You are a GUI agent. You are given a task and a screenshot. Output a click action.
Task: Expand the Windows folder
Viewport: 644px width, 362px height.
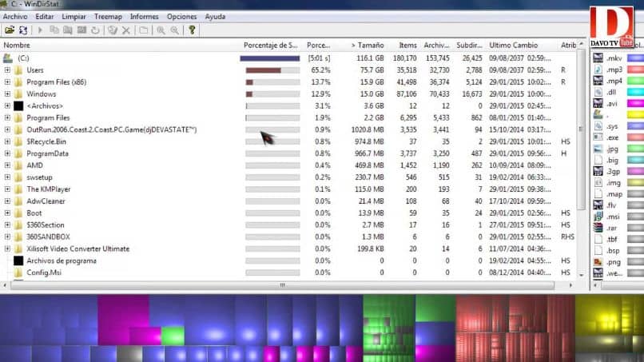pos(7,94)
